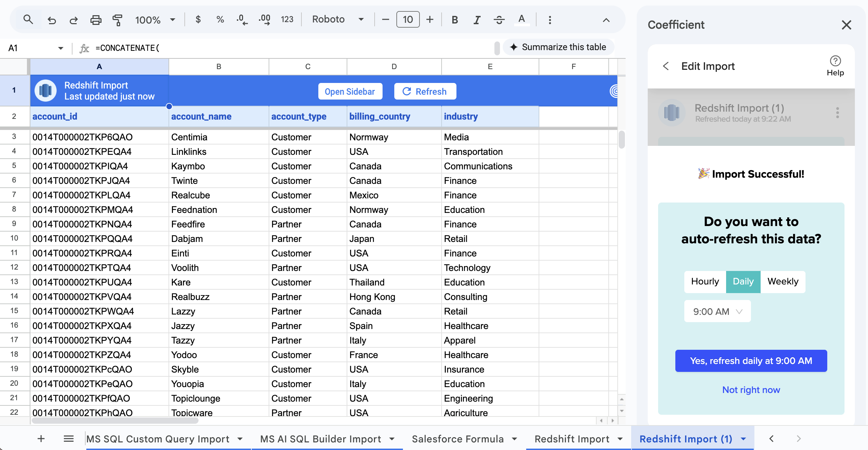This screenshot has height=450, width=868.
Task: Open the font family dropdown
Action: point(338,19)
